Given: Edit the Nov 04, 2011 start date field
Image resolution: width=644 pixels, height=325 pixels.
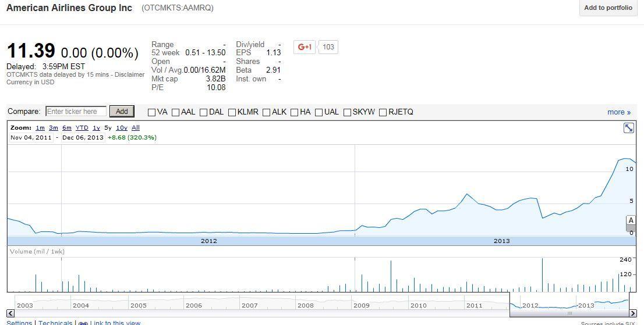Looking at the screenshot, I should pos(31,137).
